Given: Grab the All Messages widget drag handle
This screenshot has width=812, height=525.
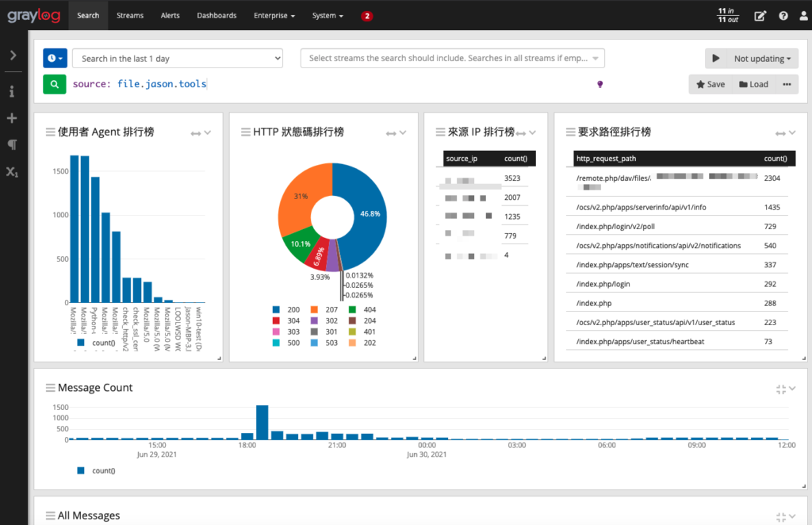Looking at the screenshot, I should click(x=50, y=515).
